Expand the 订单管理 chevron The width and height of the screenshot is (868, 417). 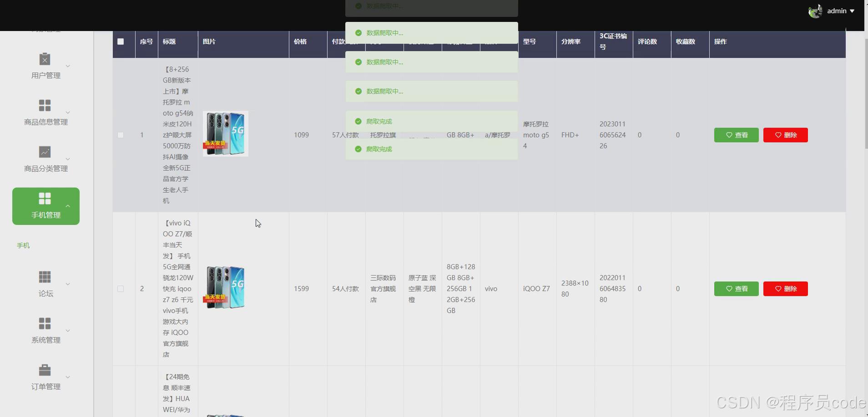pos(68,377)
